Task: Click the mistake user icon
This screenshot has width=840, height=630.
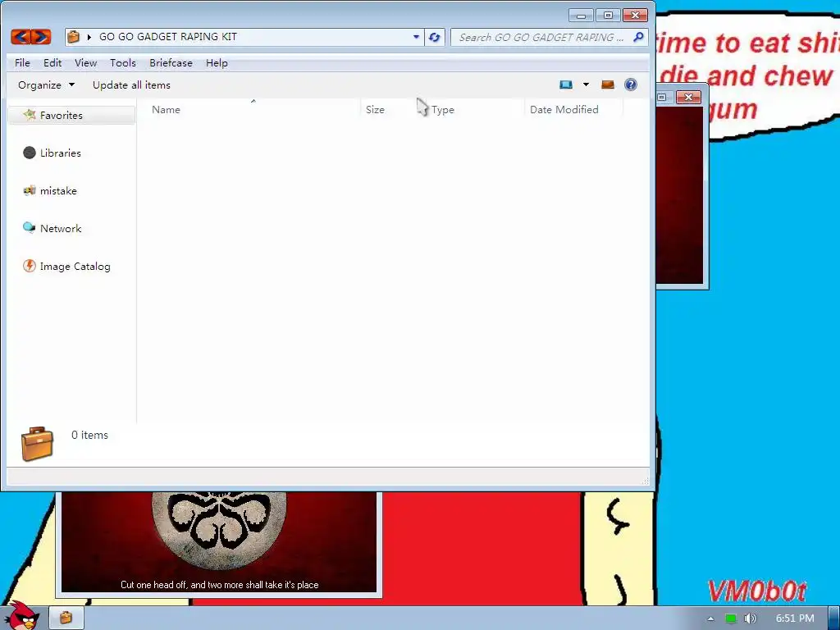Action: click(x=30, y=190)
